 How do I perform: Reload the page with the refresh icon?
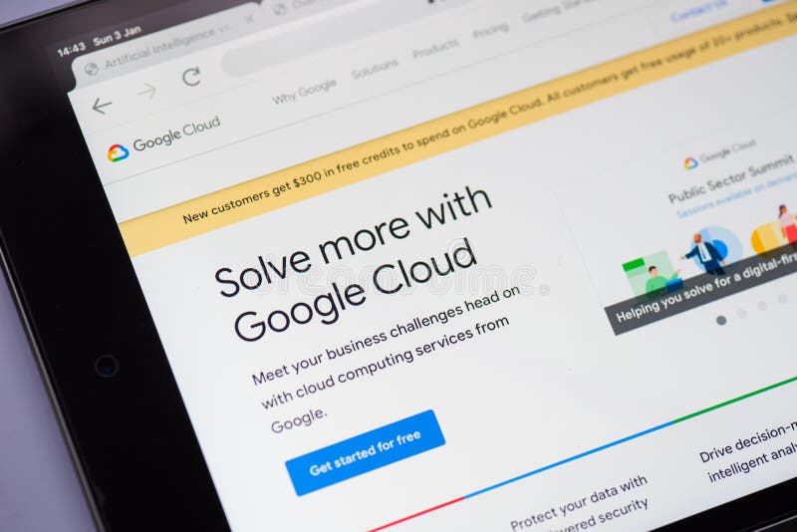(x=191, y=77)
